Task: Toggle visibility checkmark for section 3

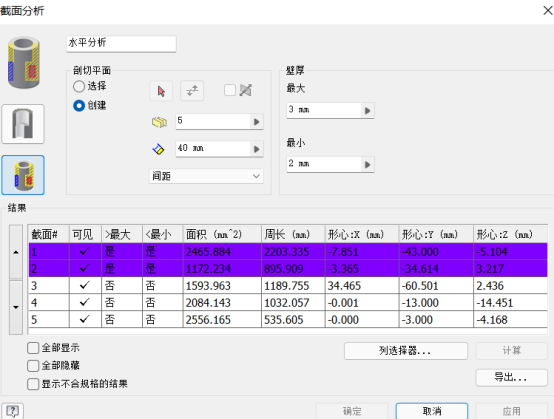Action: (84, 285)
